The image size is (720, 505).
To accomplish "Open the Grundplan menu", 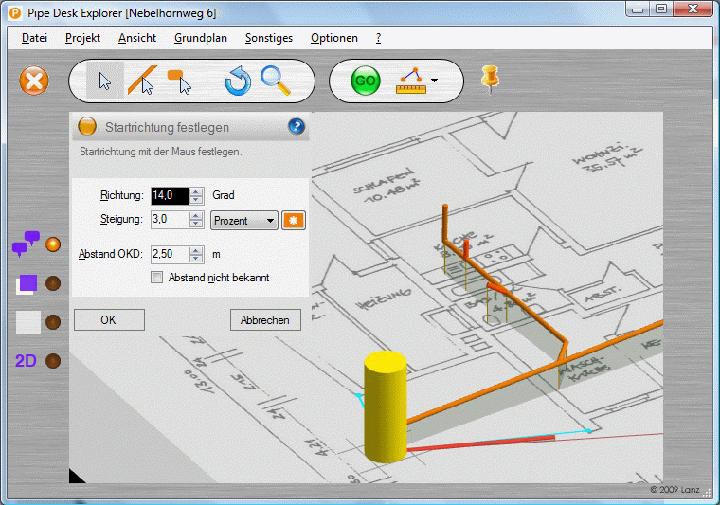I will 200,38.
